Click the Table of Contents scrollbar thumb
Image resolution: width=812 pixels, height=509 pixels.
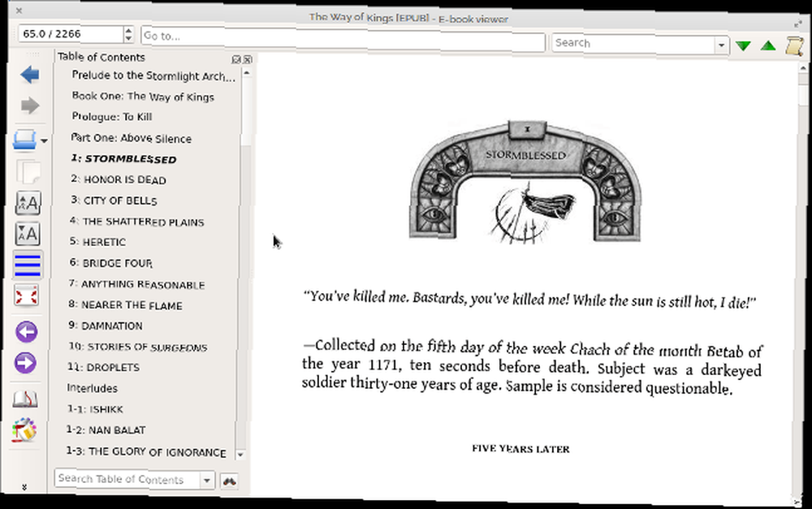coord(246,111)
